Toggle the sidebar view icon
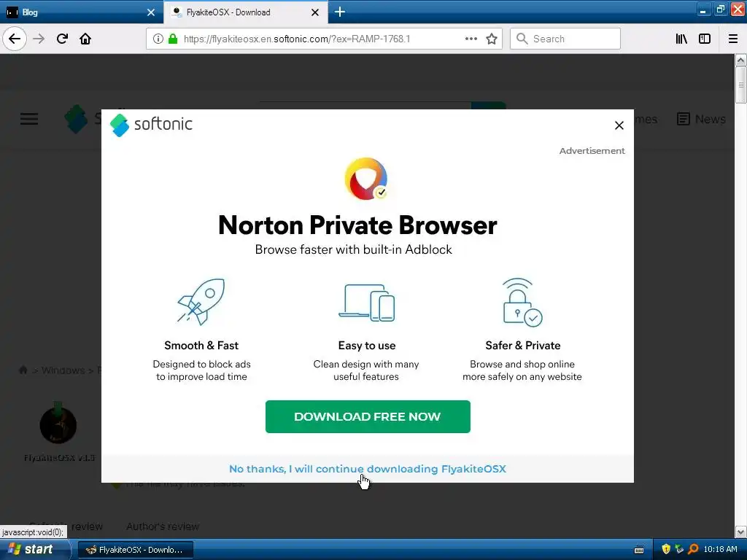Screen dimensions: 747x560 pyautogui.click(x=705, y=39)
